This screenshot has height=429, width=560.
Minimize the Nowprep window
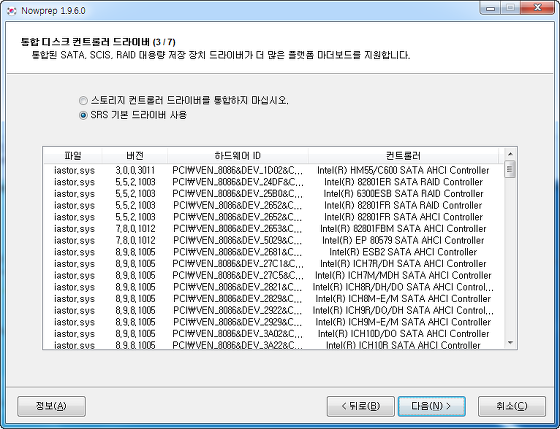click(x=490, y=8)
